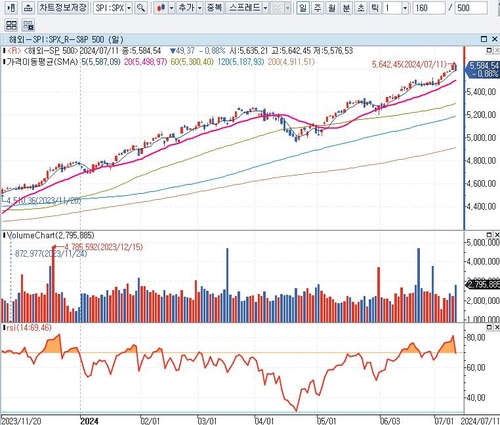Click the candlestick chart type icon
Viewport: 500px width, 425px height.
click(162, 8)
